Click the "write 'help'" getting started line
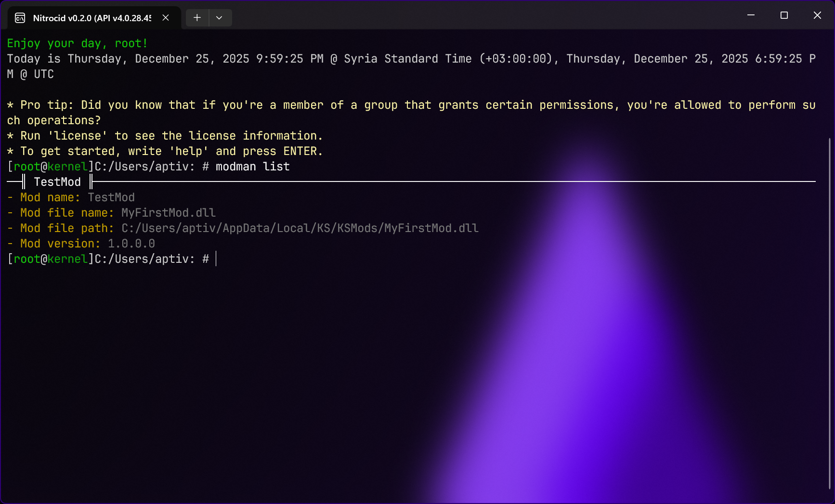Screen dimensions: 835x504 [165, 151]
